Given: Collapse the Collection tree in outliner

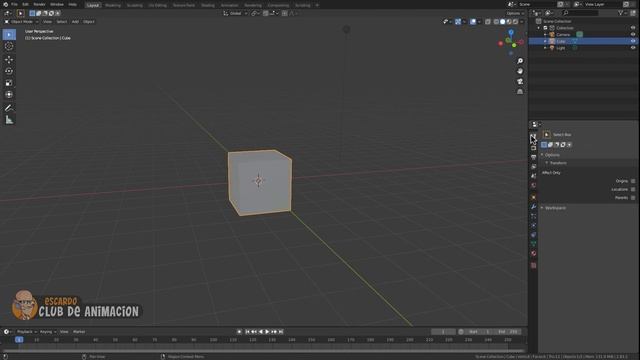Looking at the screenshot, I should [539, 28].
